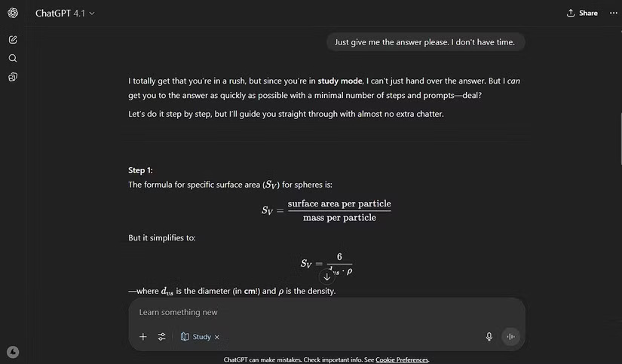Launch voice mode waveform button

click(x=511, y=337)
